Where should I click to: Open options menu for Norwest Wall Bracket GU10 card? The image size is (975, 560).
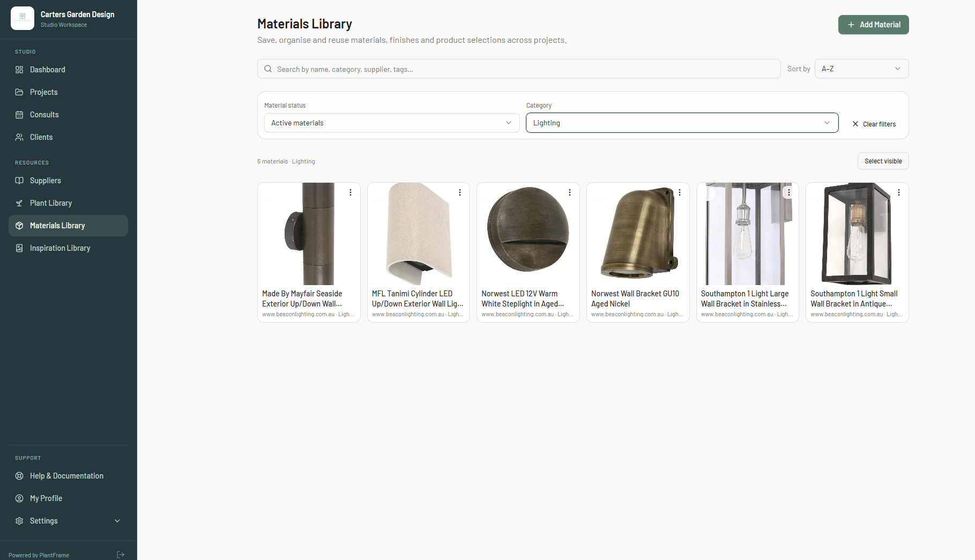[680, 192]
